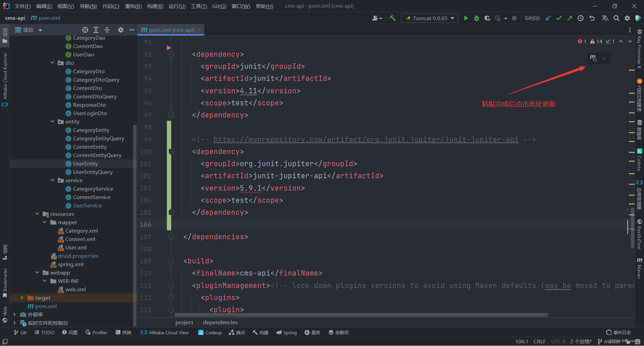Stop the running process button
The image size is (644, 346).
(x=514, y=18)
